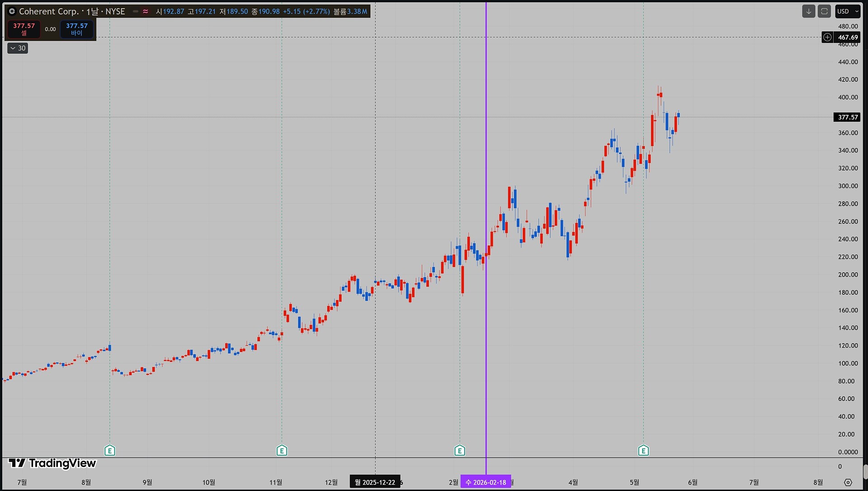Click the gray dash status icon beside NYSE
The height and width of the screenshot is (491, 868).
[135, 11]
